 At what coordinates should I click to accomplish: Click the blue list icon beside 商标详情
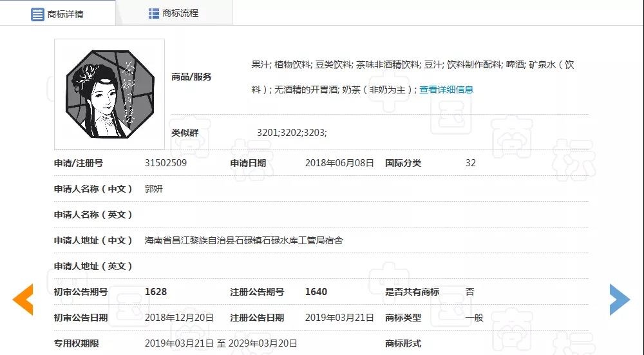click(x=37, y=14)
